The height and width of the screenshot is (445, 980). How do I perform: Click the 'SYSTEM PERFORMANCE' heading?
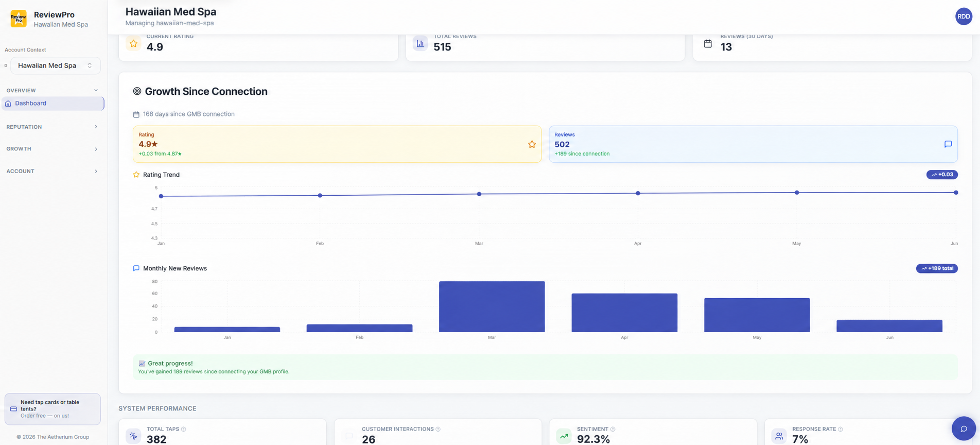(x=157, y=408)
